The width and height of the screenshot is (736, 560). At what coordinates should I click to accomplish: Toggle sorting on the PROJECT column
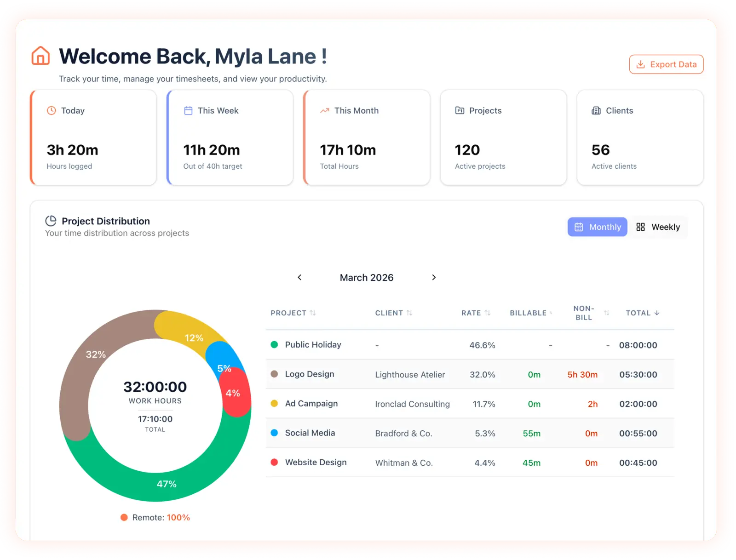pyautogui.click(x=313, y=313)
